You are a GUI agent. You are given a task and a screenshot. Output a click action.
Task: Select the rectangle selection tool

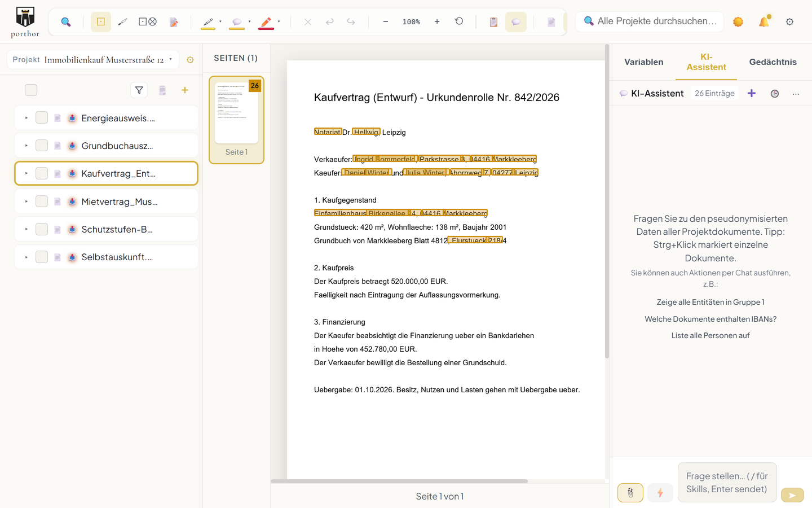101,22
